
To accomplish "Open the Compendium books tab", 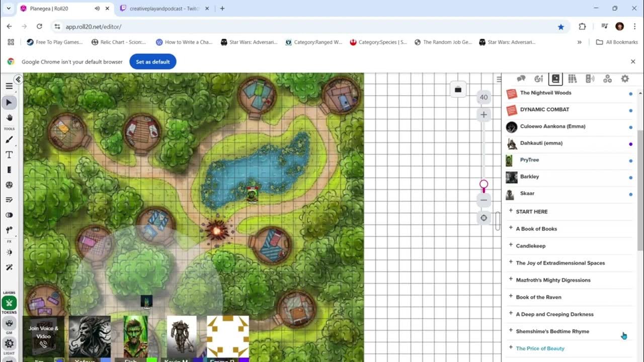I will pyautogui.click(x=573, y=79).
